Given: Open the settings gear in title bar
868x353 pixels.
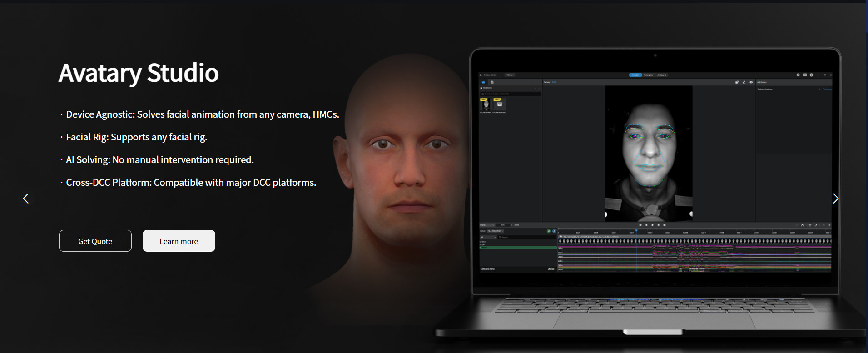Looking at the screenshot, I should 798,75.
